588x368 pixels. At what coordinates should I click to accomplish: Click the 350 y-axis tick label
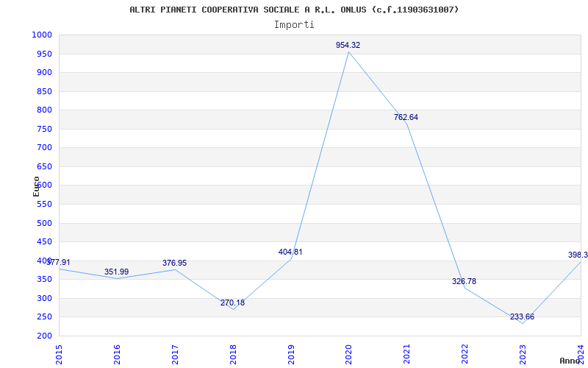44,280
